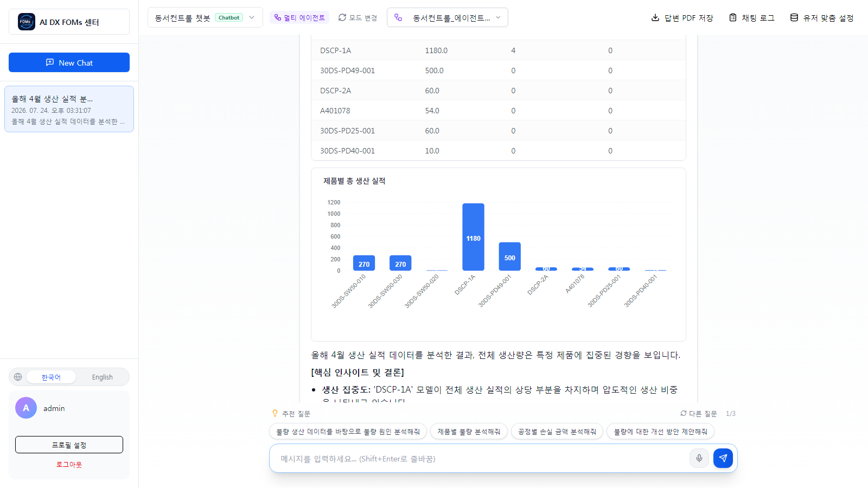
Task: Click the 30DS-SW50-030 bar labeled 270
Action: pyautogui.click(x=400, y=263)
